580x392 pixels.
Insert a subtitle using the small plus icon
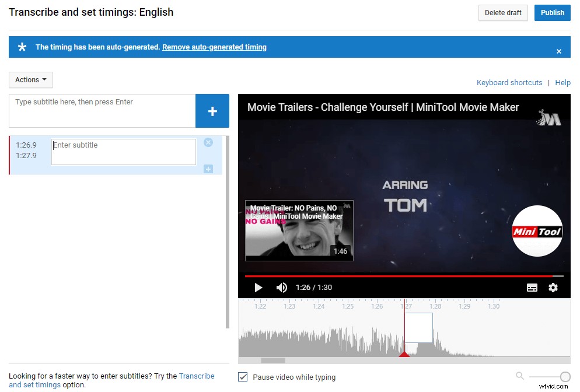click(208, 169)
